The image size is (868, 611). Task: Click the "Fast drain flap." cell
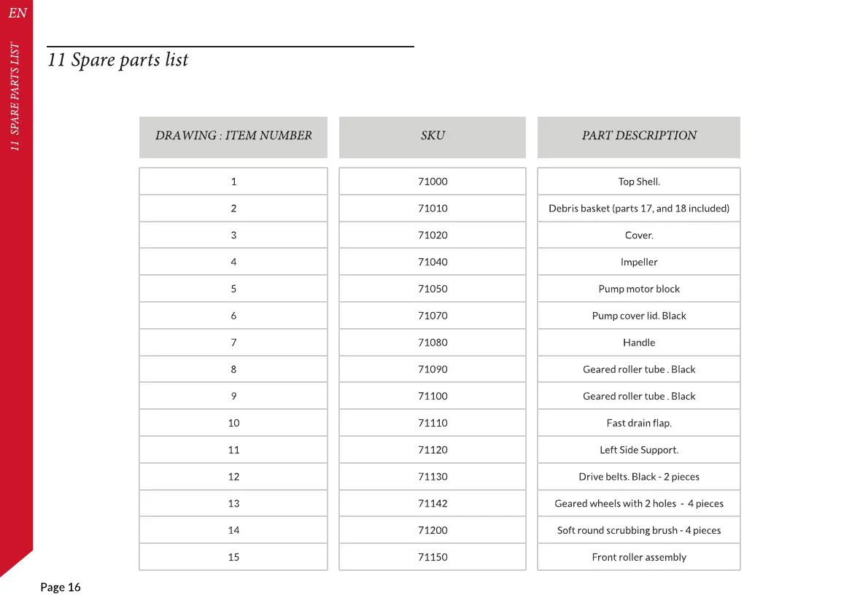[x=639, y=423]
